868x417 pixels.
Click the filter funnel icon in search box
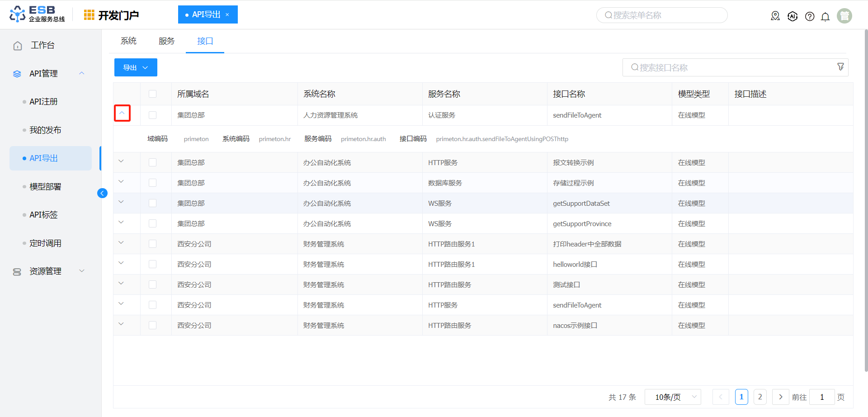[x=840, y=67]
